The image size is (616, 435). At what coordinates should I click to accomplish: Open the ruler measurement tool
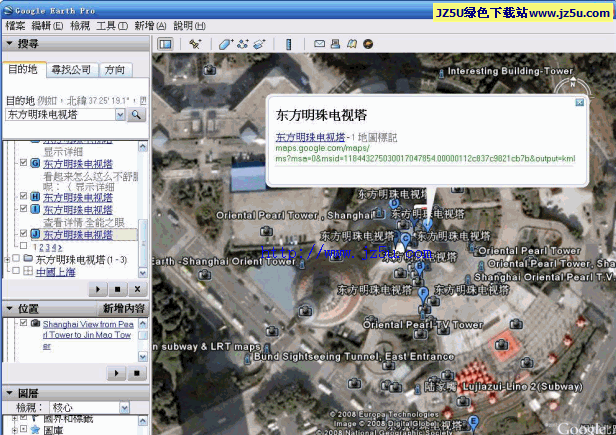pyautogui.click(x=289, y=44)
